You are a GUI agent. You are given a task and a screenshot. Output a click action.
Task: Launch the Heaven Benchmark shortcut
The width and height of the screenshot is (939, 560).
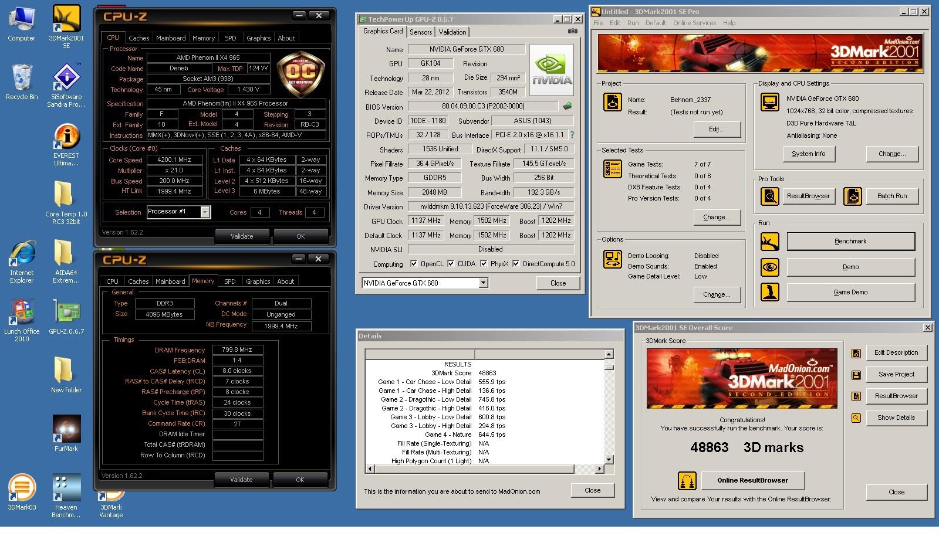[66, 496]
